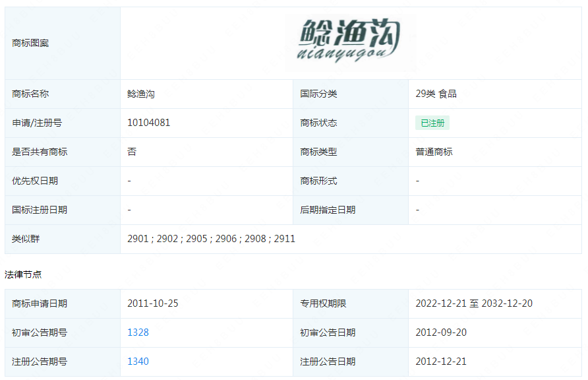This screenshot has height=380, width=588.
Task: Click the 国际分类 field label
Action: (x=318, y=94)
